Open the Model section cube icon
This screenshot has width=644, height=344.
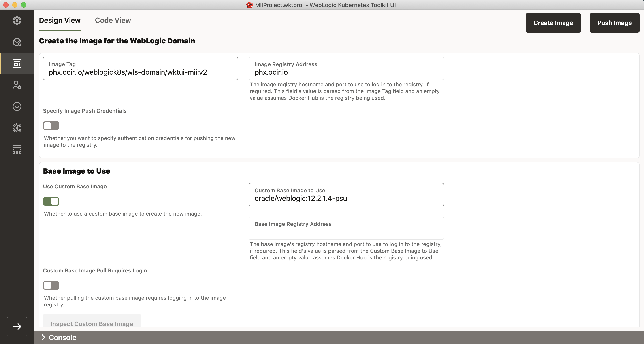pyautogui.click(x=17, y=42)
